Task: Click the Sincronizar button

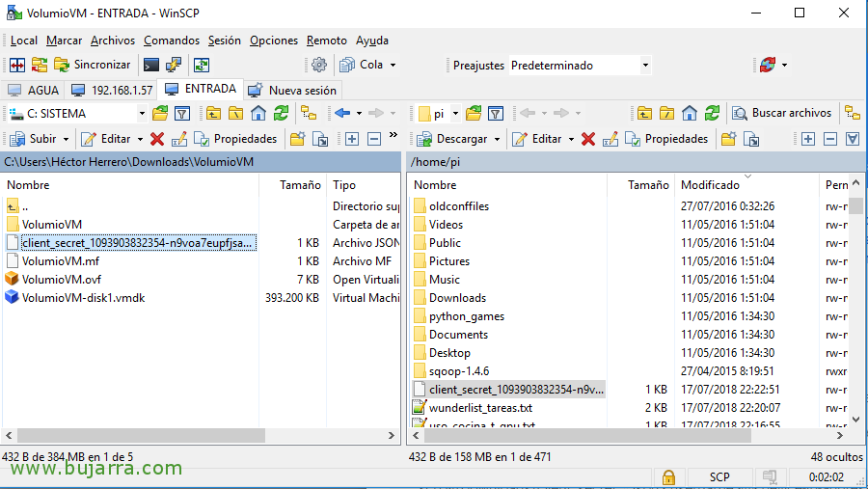Action: (x=93, y=65)
